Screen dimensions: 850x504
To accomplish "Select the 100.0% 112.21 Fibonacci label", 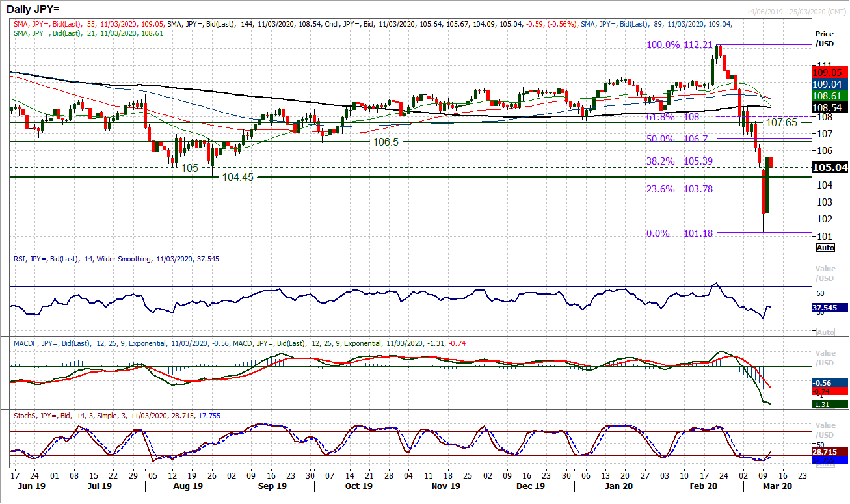I will pos(680,45).
